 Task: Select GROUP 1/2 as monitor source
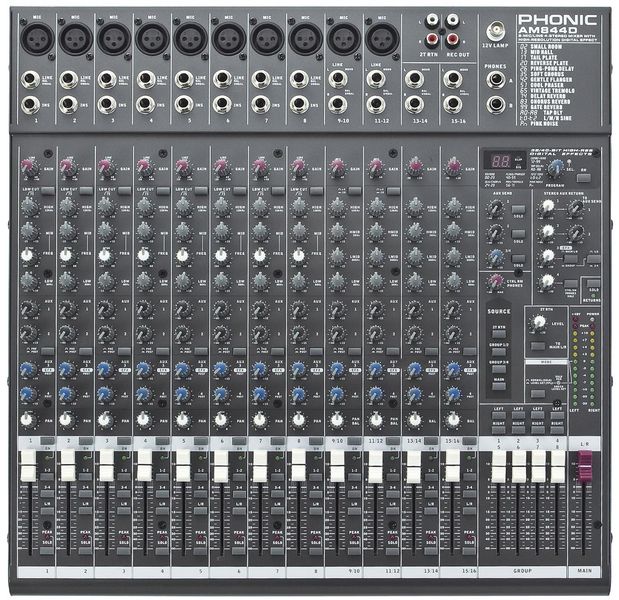coord(499,351)
